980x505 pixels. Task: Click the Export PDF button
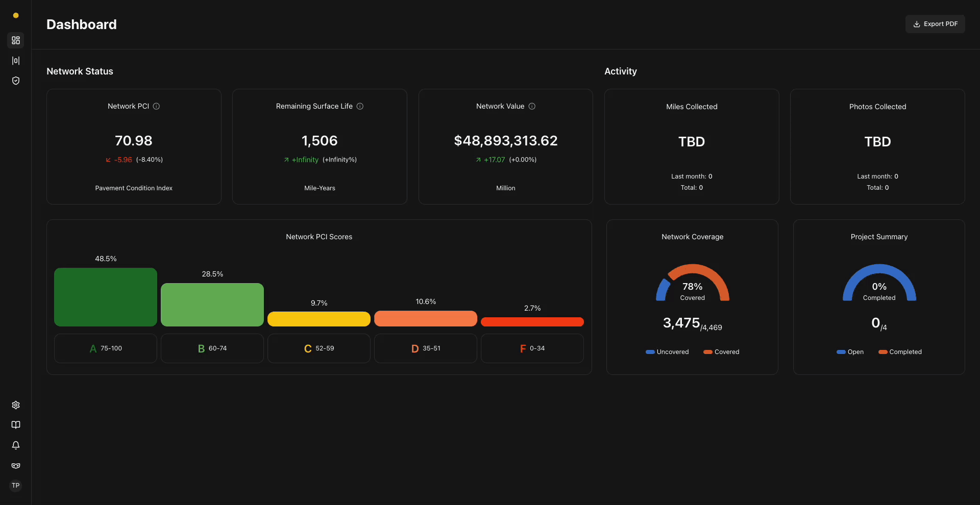point(935,23)
